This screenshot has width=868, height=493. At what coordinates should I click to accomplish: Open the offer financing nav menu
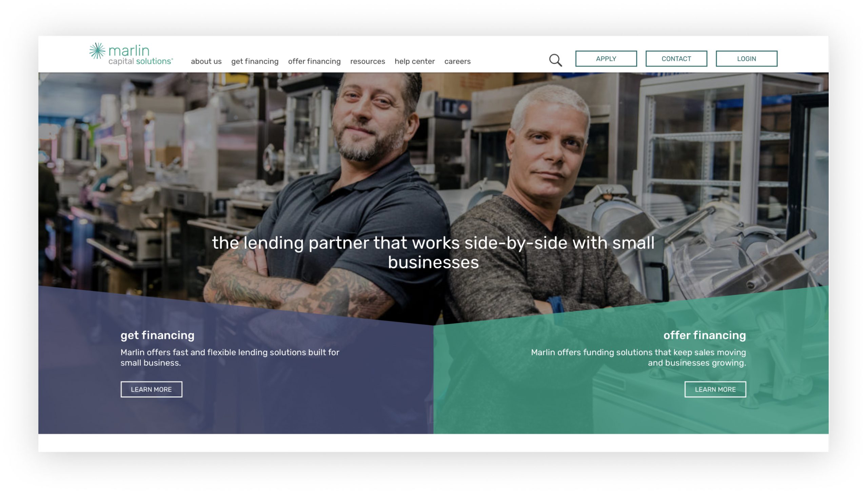[314, 61]
